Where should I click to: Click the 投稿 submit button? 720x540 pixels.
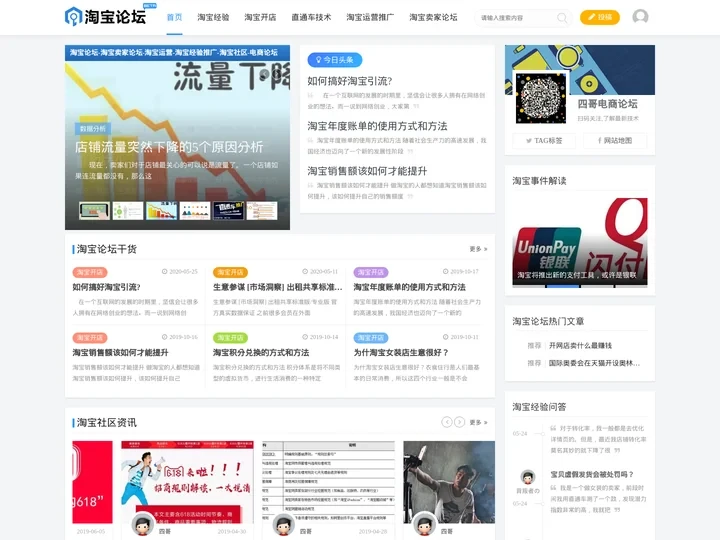600,17
